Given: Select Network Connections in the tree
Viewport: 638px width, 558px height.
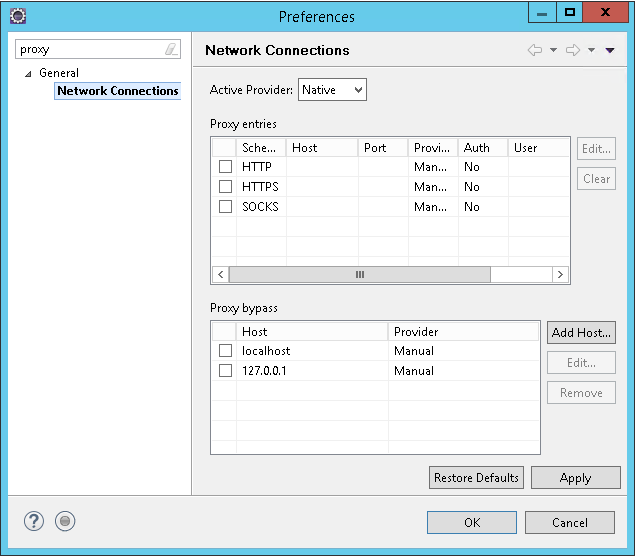Looking at the screenshot, I should coord(118,91).
